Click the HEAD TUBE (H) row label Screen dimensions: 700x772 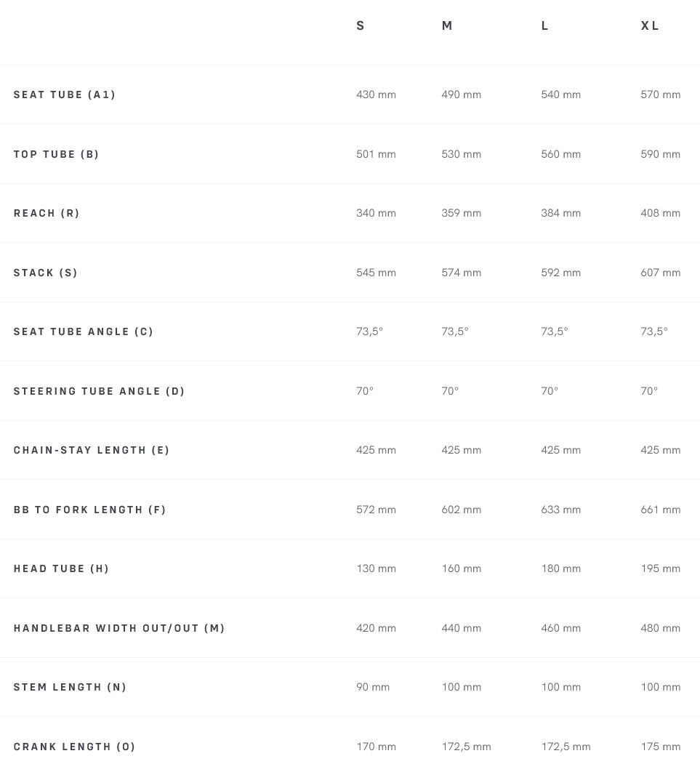coord(62,568)
